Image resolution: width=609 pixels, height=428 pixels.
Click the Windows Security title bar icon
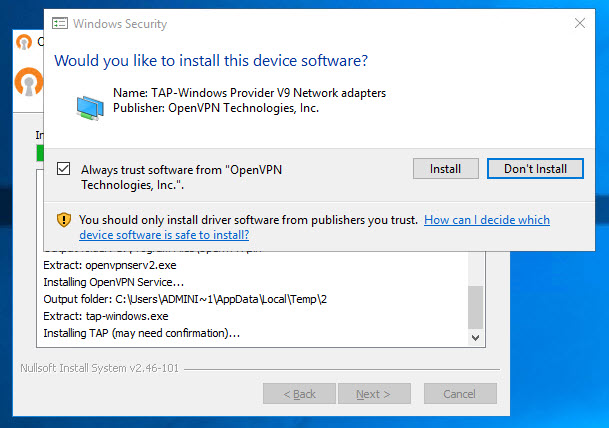(x=60, y=23)
